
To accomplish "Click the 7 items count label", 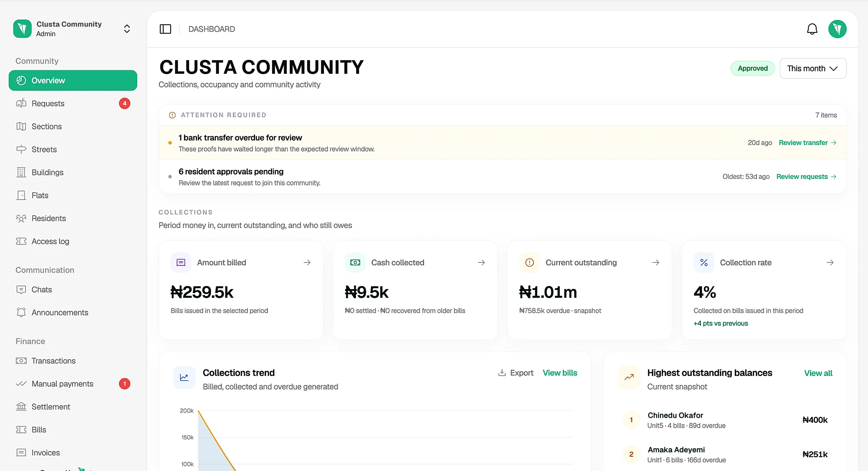I will pos(826,115).
